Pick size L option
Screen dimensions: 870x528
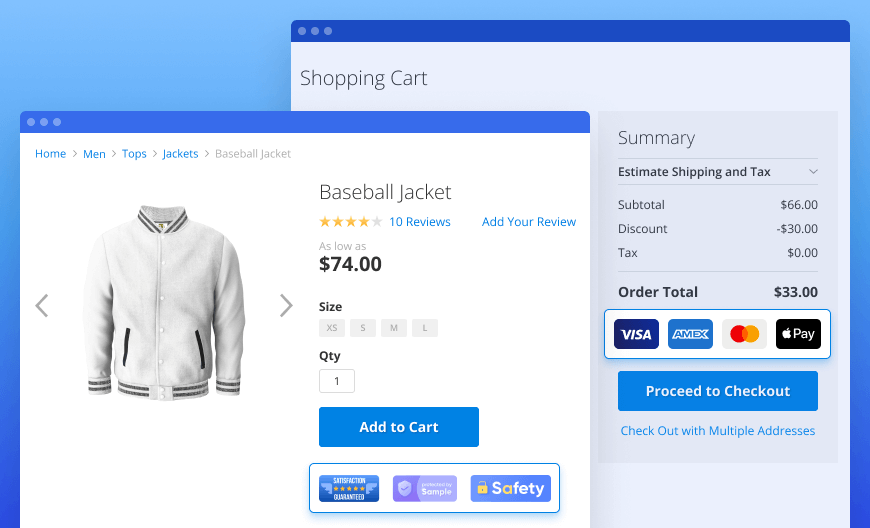(x=425, y=328)
